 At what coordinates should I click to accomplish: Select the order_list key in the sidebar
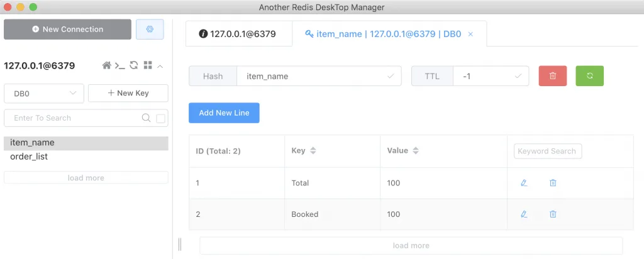(x=86, y=157)
